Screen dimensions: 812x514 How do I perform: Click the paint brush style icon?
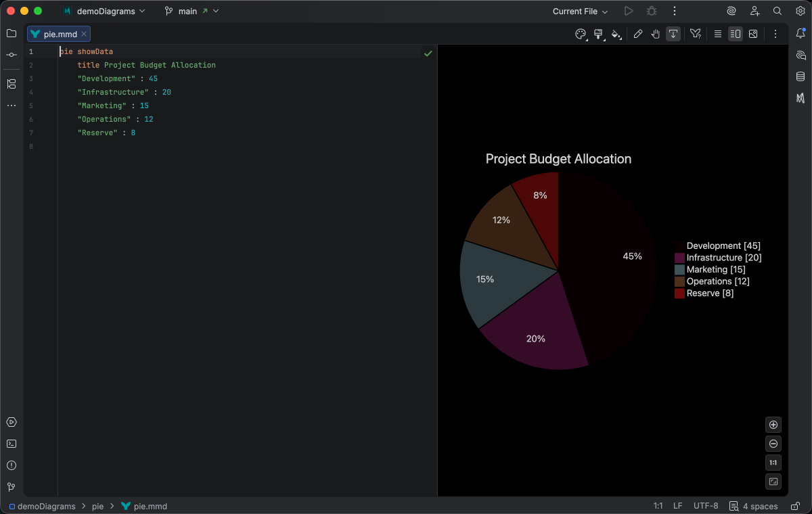[598, 34]
